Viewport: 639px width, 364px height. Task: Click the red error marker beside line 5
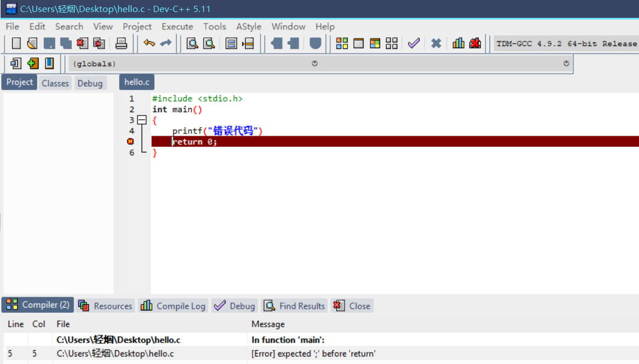click(131, 141)
